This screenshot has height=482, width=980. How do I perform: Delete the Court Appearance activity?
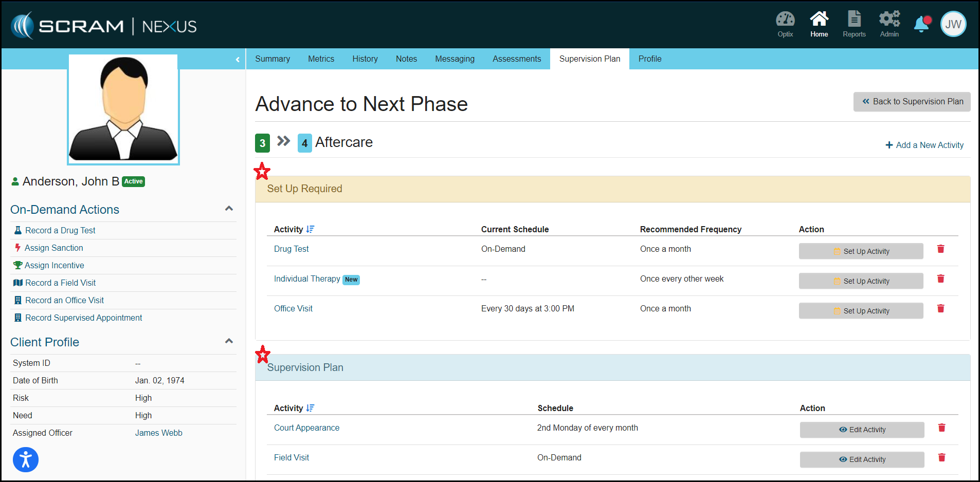point(941,428)
